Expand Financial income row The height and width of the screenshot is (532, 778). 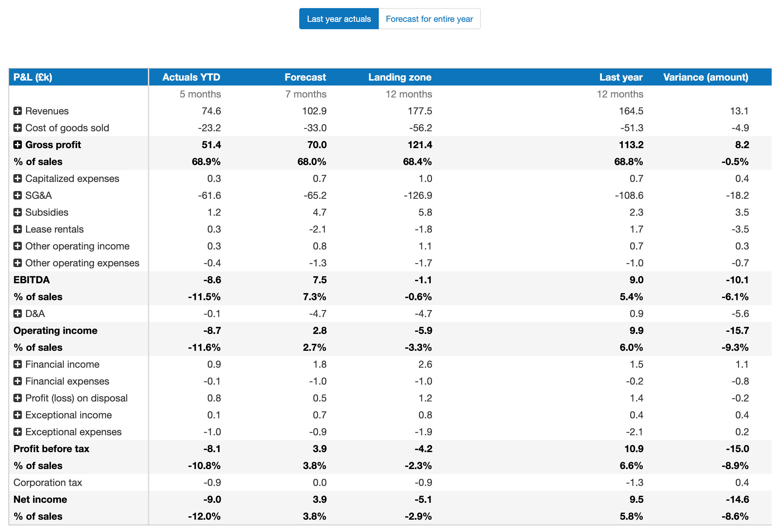(x=18, y=365)
